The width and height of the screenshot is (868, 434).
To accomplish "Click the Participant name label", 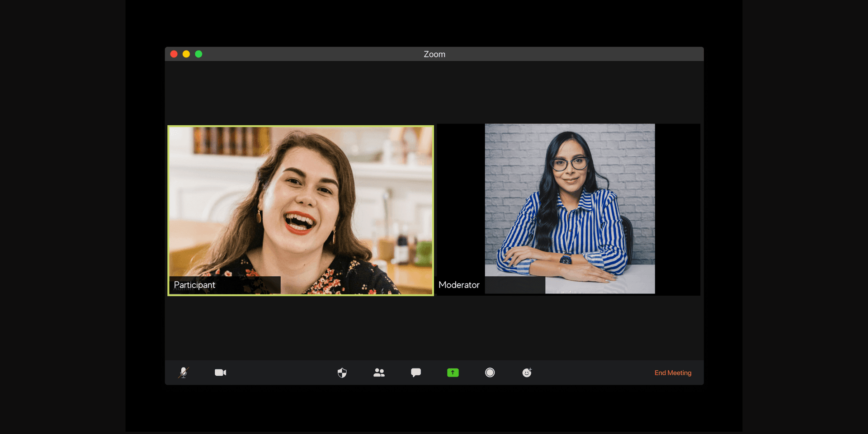I will tap(195, 285).
